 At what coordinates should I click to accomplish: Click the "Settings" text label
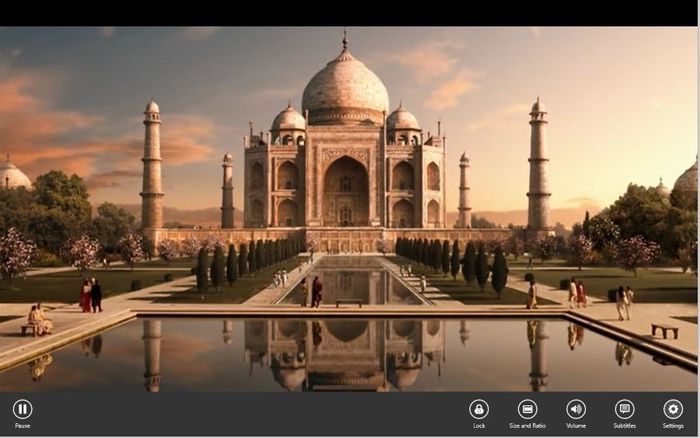point(673,426)
